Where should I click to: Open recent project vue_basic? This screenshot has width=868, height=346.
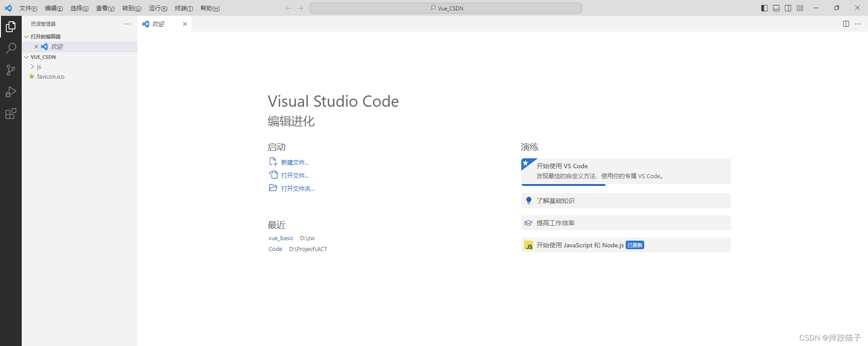click(x=281, y=238)
